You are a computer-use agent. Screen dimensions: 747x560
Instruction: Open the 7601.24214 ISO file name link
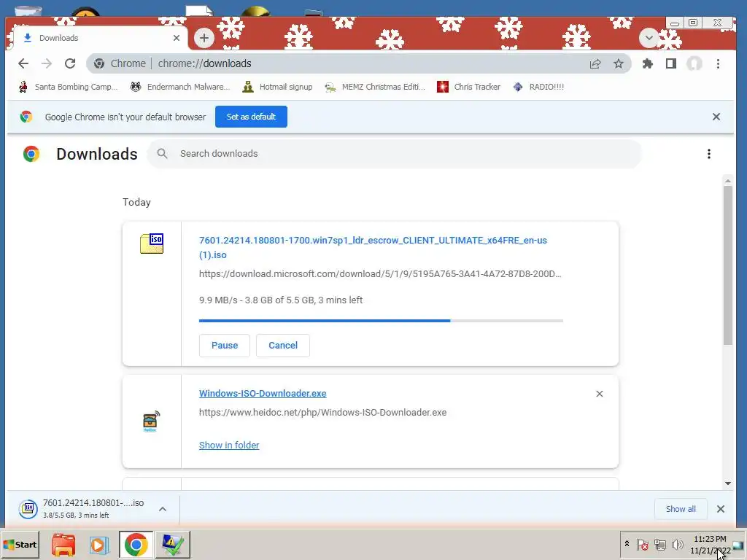(x=373, y=247)
